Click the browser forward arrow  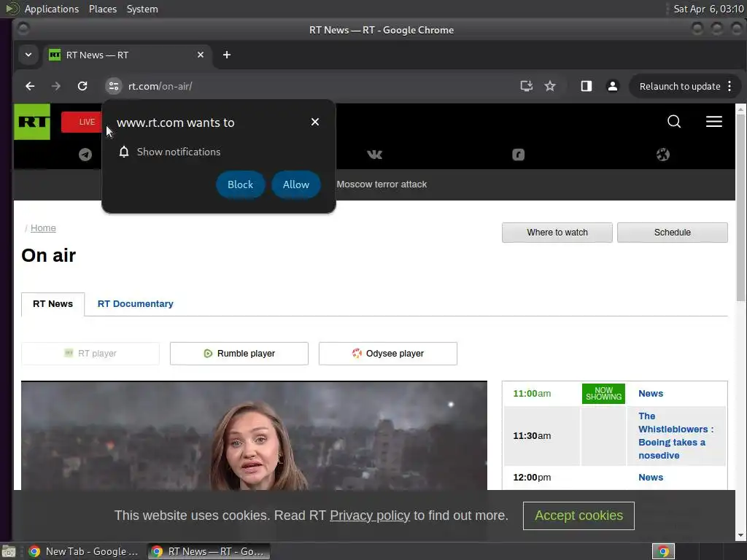coord(55,86)
